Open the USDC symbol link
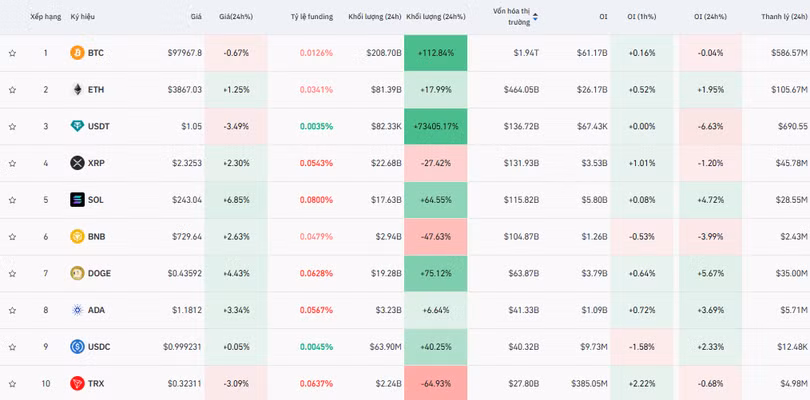 (x=98, y=347)
